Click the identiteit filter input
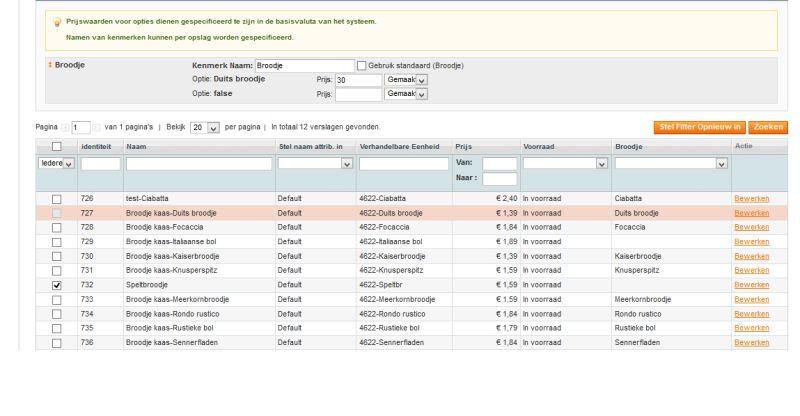Viewport: 800px width, 416px height. click(x=101, y=163)
